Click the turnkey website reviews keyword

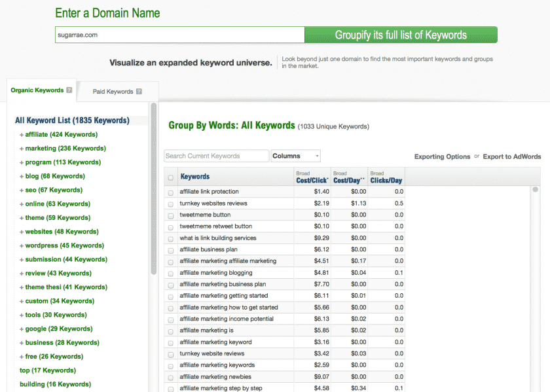coord(212,353)
